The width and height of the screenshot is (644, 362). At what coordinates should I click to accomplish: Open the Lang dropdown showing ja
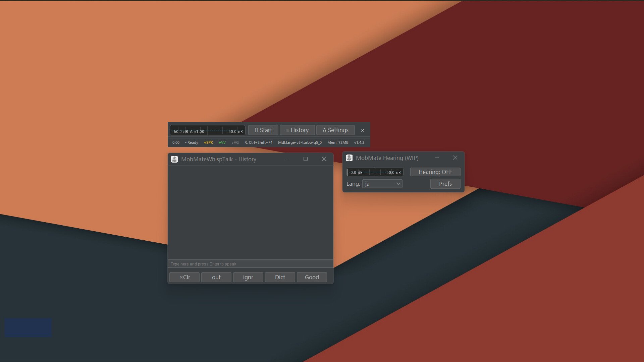click(x=382, y=184)
